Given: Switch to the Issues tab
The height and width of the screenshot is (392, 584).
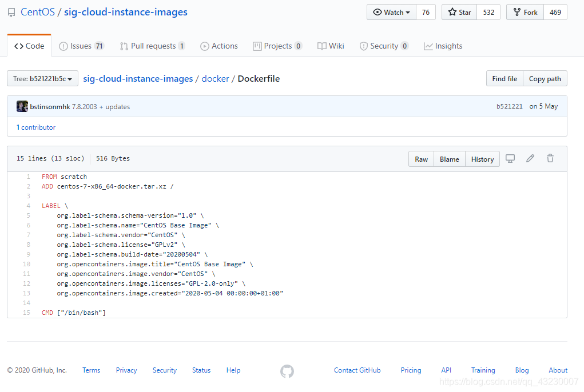Looking at the screenshot, I should (82, 46).
